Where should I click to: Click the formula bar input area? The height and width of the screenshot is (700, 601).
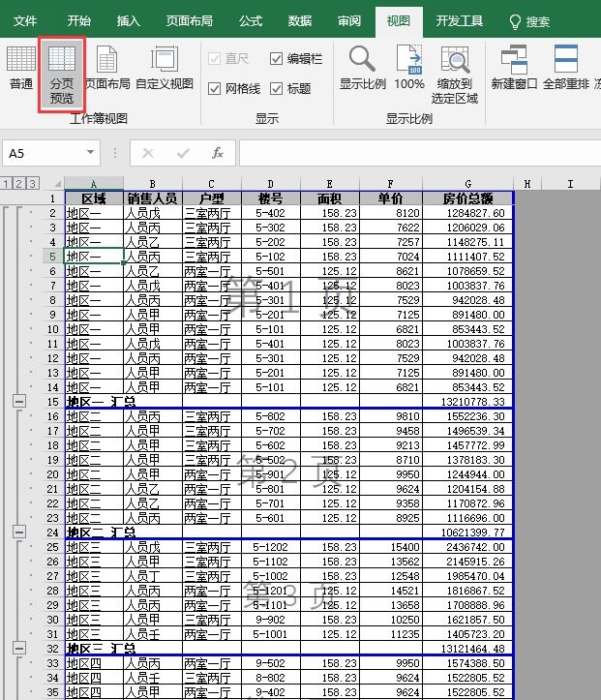click(x=419, y=154)
